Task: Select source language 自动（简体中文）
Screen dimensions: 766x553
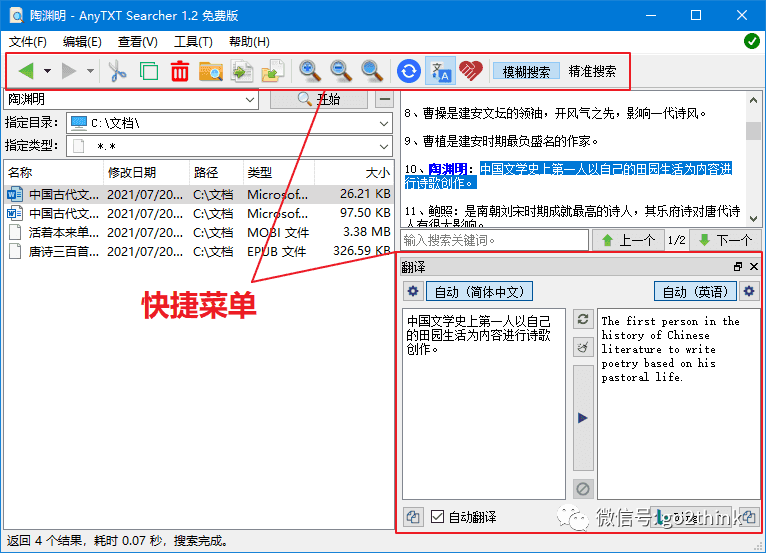Action: [x=479, y=292]
